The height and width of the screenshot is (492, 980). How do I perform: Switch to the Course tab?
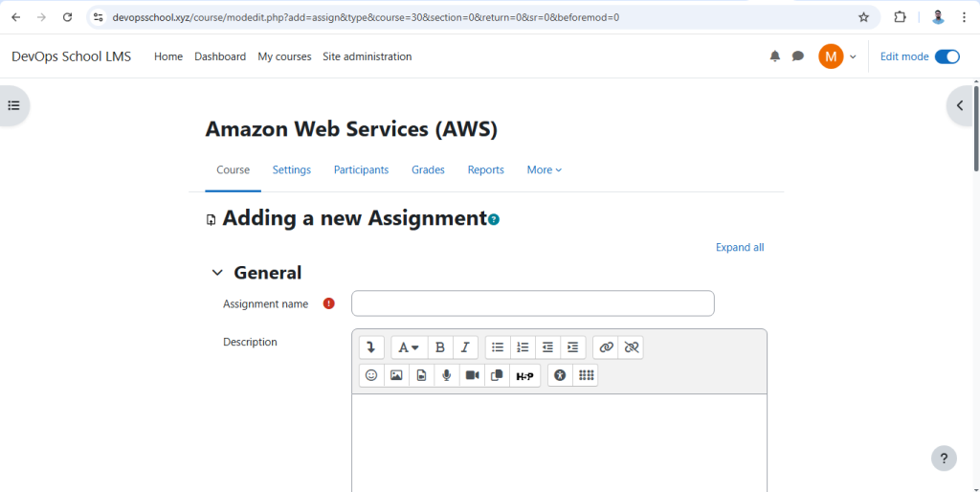(x=234, y=170)
